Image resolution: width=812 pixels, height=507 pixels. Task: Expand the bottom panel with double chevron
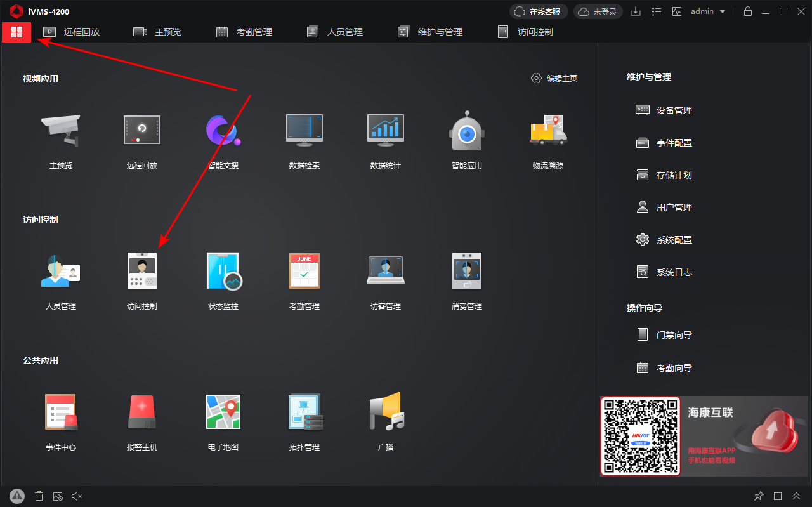point(797,496)
